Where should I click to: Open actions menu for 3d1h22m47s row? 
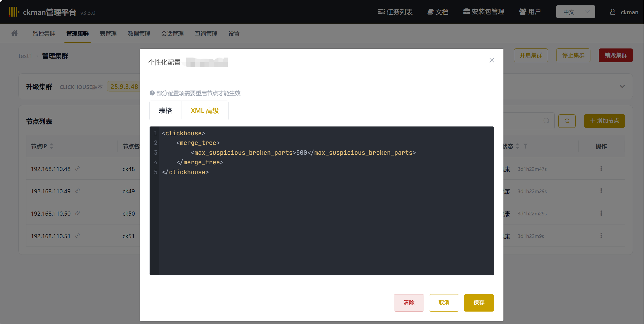click(601, 168)
